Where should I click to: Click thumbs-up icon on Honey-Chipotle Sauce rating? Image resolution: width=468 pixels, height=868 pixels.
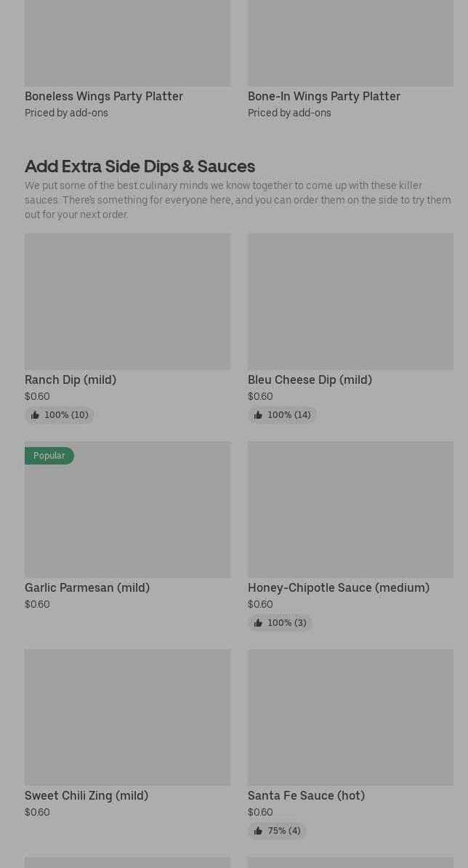click(258, 623)
